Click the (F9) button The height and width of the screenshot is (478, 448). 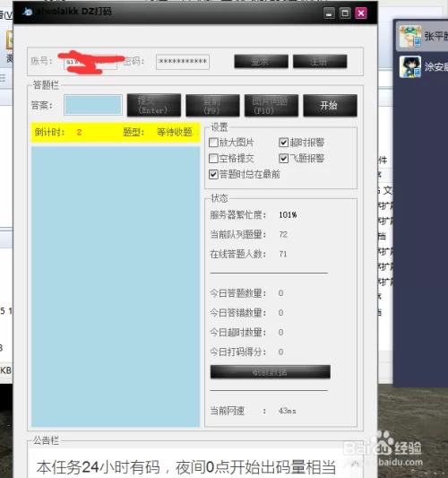point(212,106)
